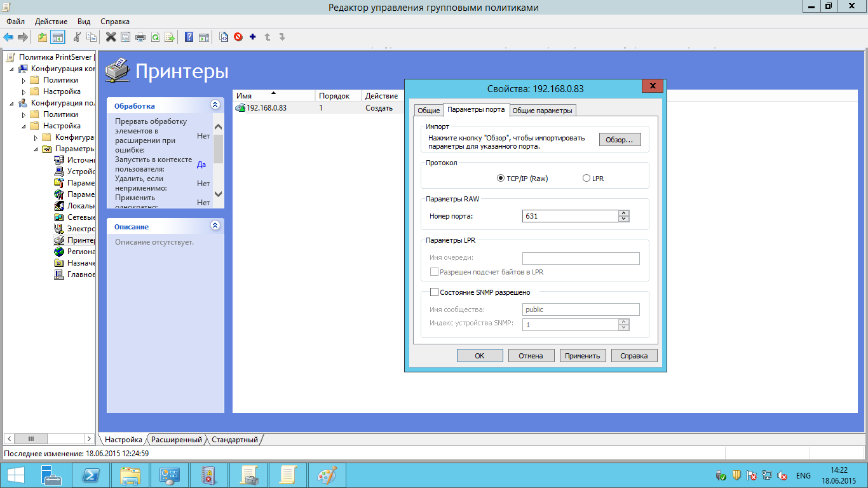The image size is (868, 488).
Task: Click the Delete X toolbar icon
Action: coord(111,37)
